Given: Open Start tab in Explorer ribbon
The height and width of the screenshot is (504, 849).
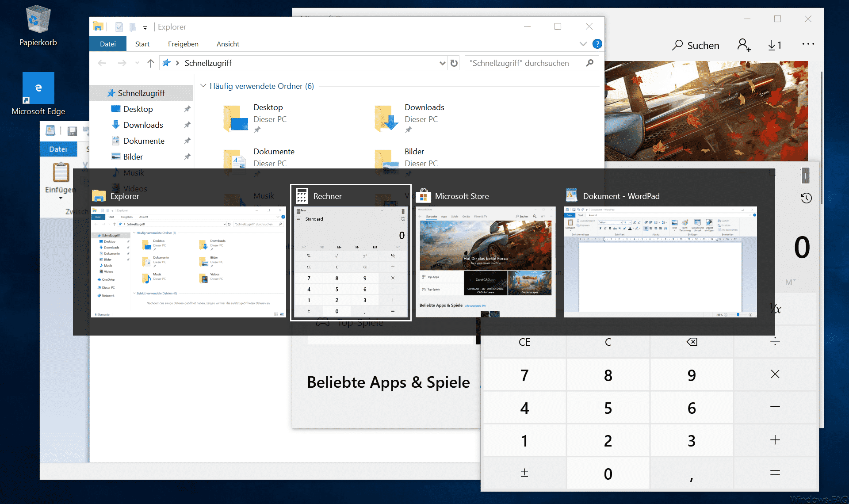Looking at the screenshot, I should [x=142, y=44].
